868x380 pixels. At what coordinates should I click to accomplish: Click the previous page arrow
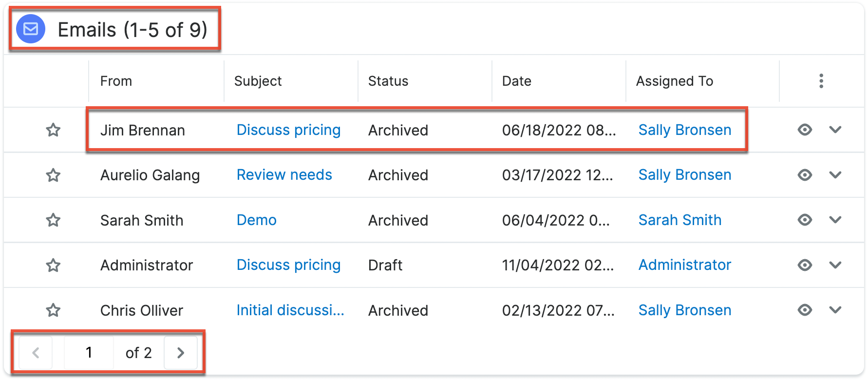pos(35,352)
